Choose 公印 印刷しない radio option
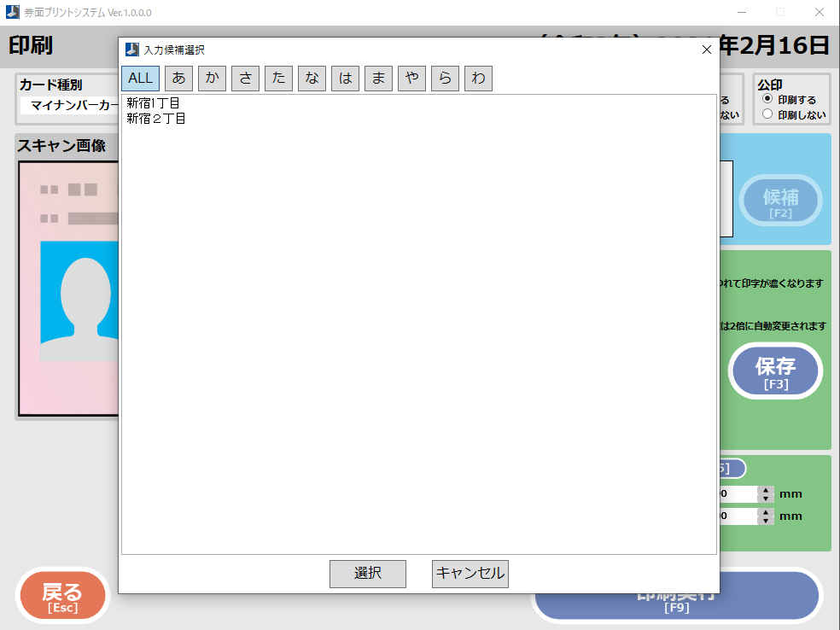The height and width of the screenshot is (630, 840). (x=767, y=114)
